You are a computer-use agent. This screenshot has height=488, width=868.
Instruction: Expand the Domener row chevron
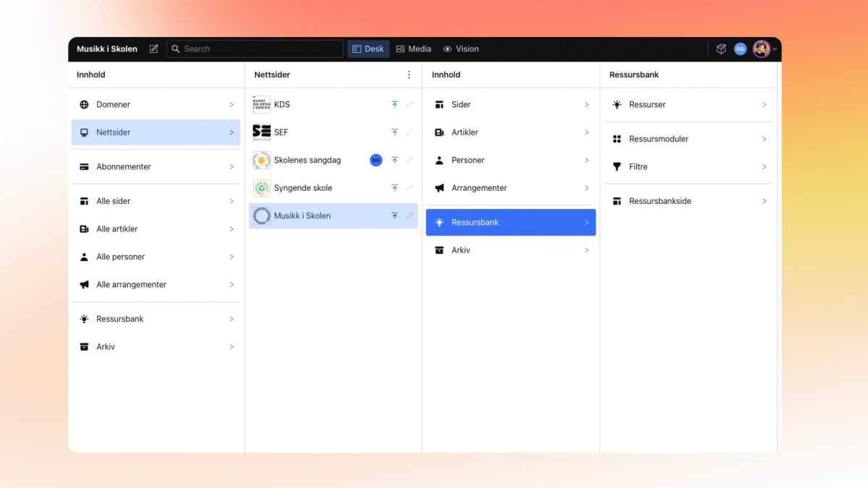pos(231,105)
